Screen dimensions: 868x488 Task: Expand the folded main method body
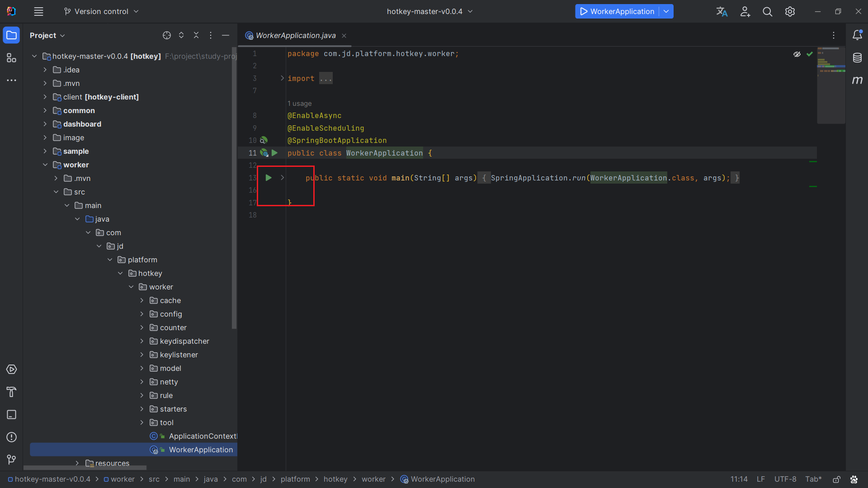click(x=282, y=178)
